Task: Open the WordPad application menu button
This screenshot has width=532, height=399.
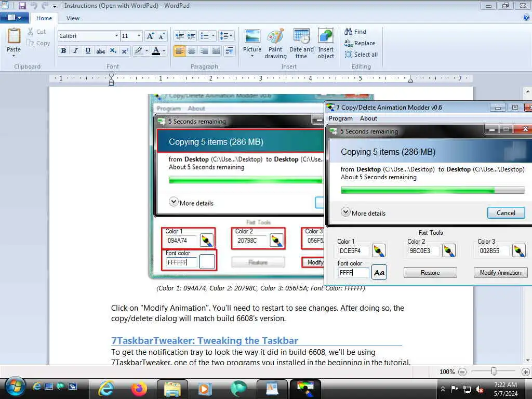Action: point(14,18)
